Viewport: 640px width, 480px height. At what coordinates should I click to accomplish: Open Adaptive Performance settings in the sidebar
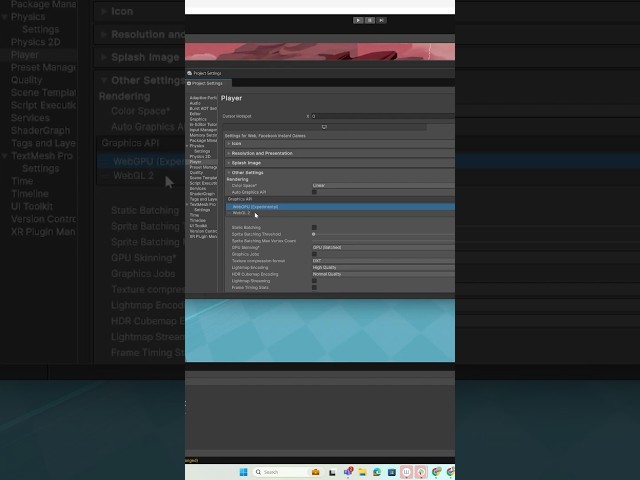(x=203, y=98)
